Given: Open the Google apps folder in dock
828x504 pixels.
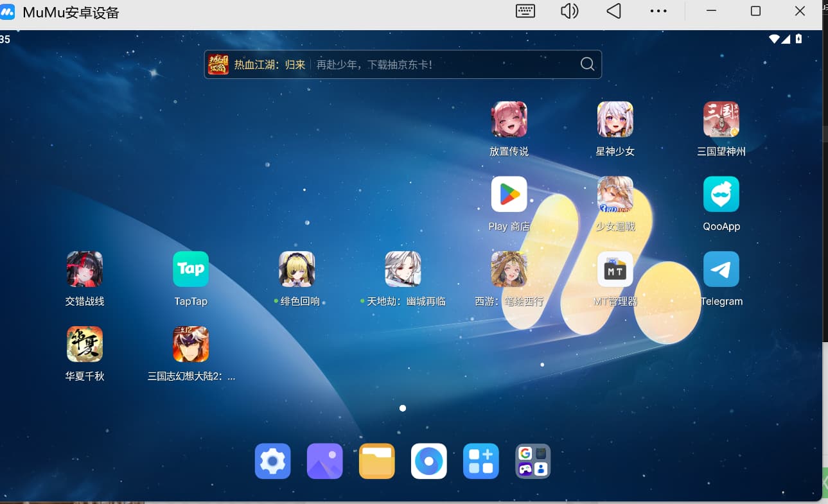Looking at the screenshot, I should [533, 461].
